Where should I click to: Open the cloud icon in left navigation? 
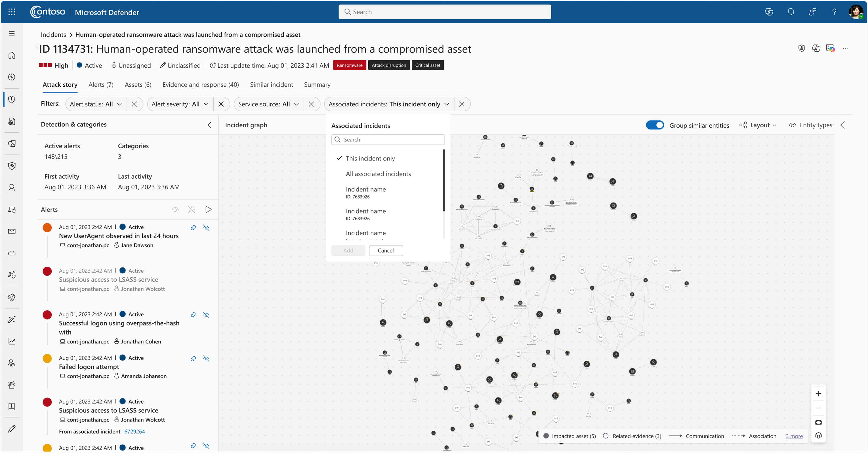[x=12, y=253]
